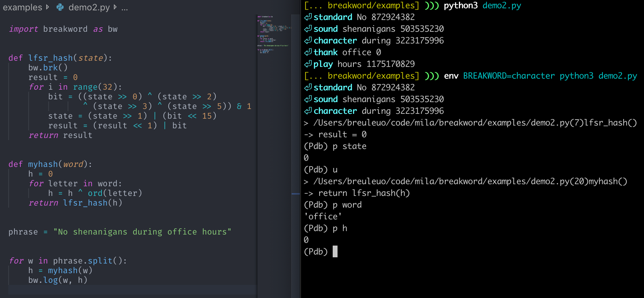Select the 'examples' breadcrumb folder
This screenshot has height=298, width=644.
tap(22, 7)
